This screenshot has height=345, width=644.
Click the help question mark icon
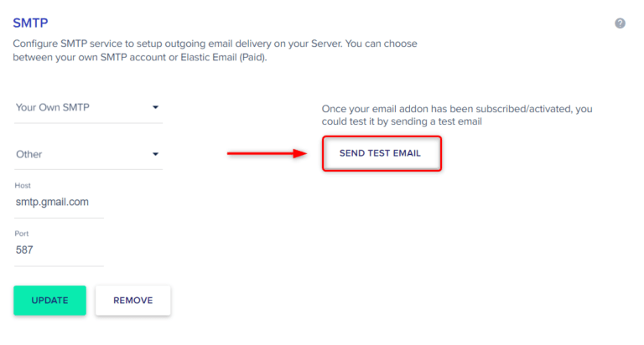point(620,23)
